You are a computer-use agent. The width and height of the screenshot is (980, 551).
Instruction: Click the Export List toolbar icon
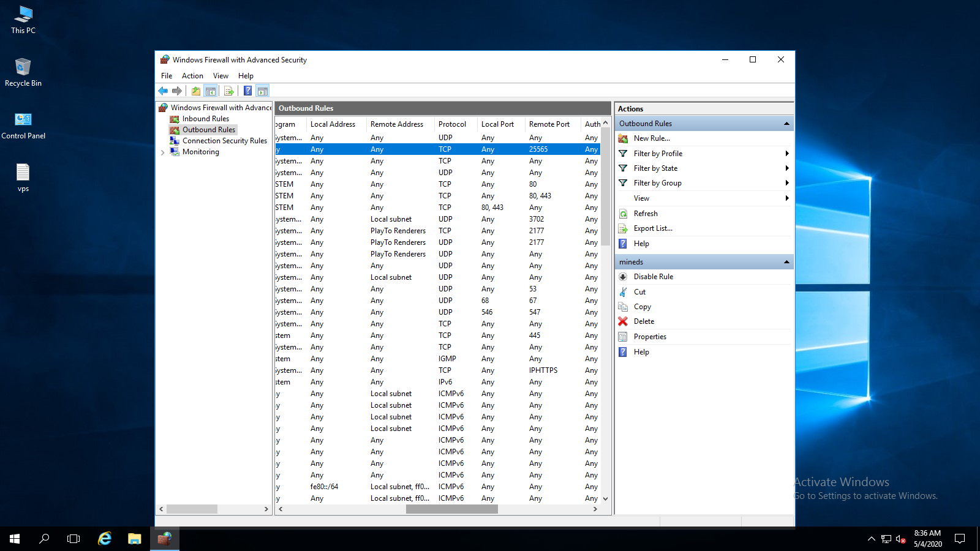pos(229,91)
